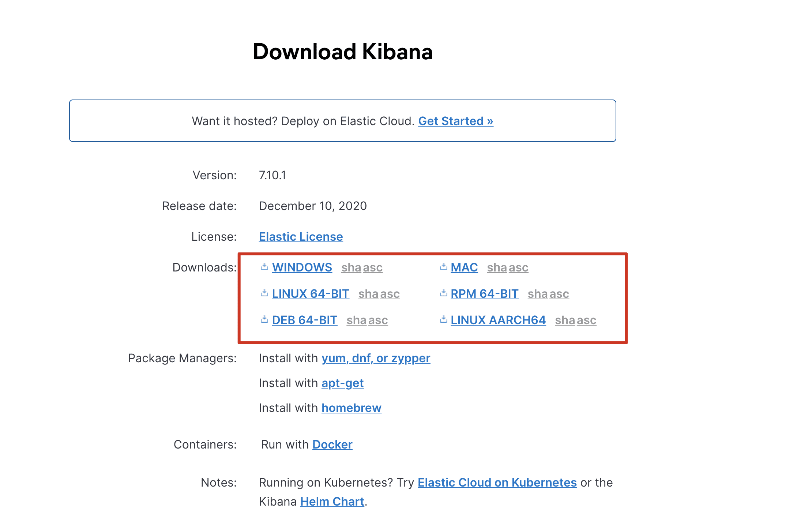Screen dimensions: 812x510
Task: Open the asc link for MAC
Action: [518, 268]
